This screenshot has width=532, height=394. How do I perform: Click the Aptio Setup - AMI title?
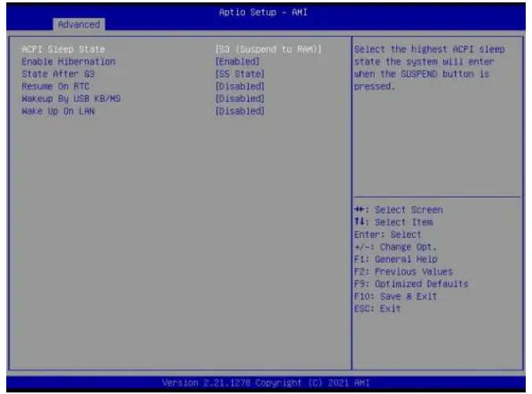point(264,13)
